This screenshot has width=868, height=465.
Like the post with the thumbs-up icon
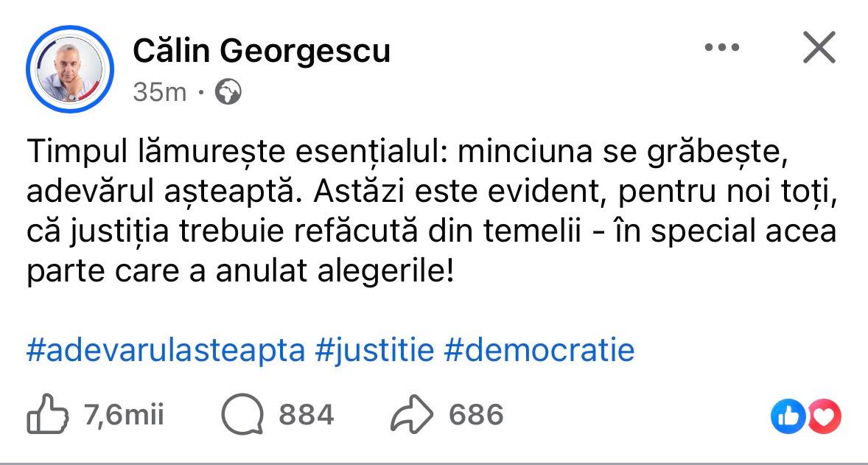point(47,416)
